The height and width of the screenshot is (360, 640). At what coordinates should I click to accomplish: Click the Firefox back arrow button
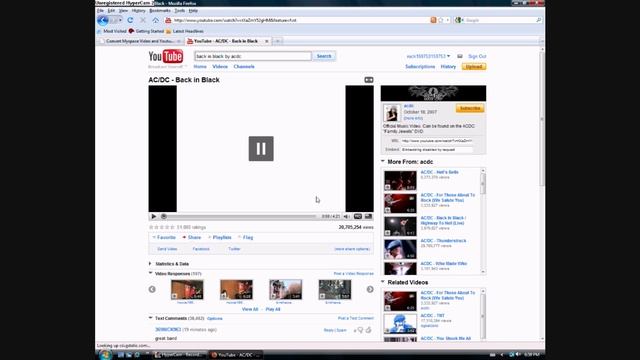(103, 20)
